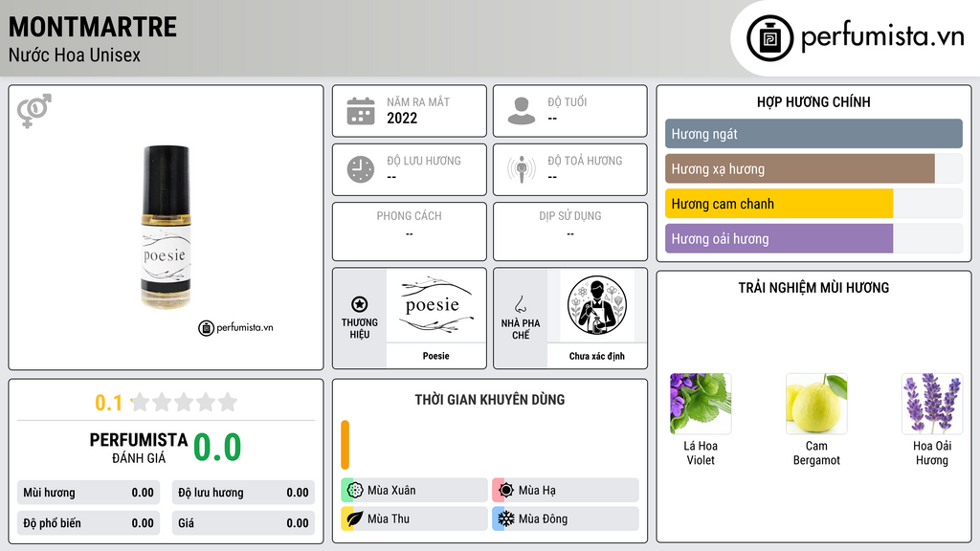Click the Độ phổ biến 0.00 score row
The image size is (980, 551).
[x=88, y=523]
